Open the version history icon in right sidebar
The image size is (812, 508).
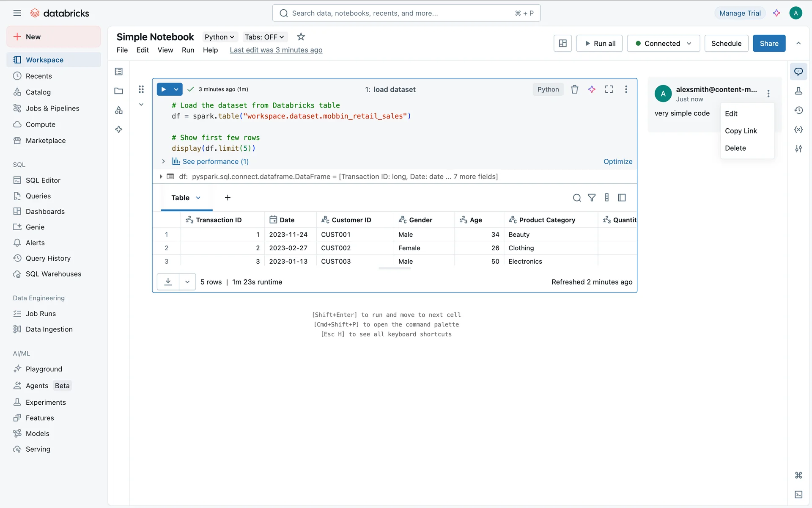798,110
